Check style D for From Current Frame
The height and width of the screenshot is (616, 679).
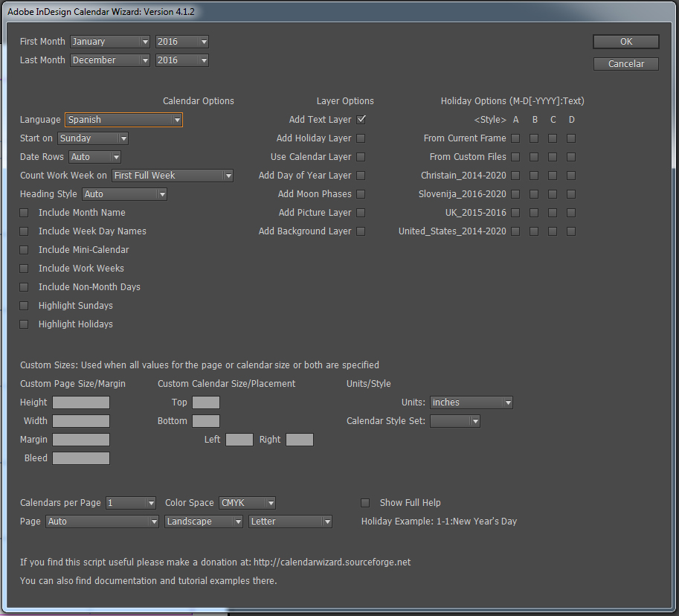tap(571, 138)
